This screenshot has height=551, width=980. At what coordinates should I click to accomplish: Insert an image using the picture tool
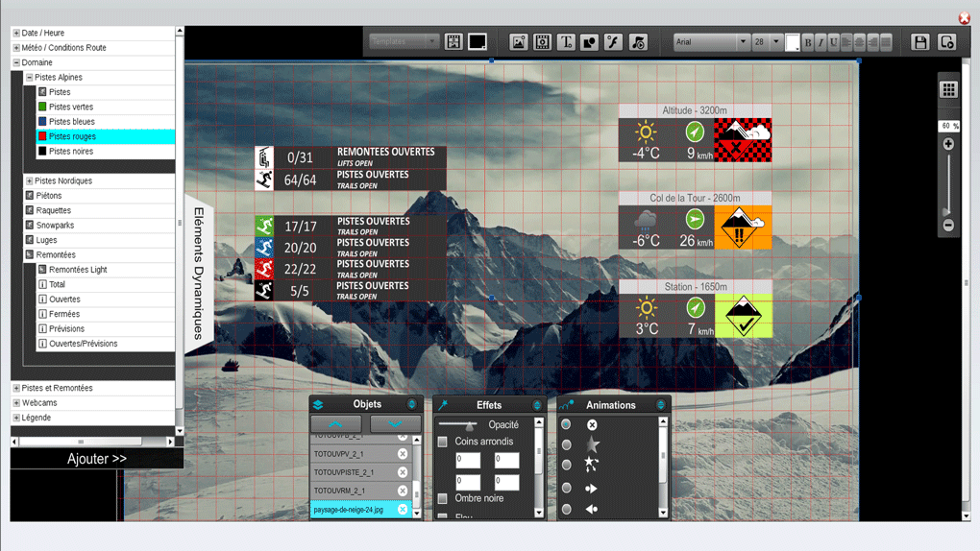pyautogui.click(x=518, y=42)
